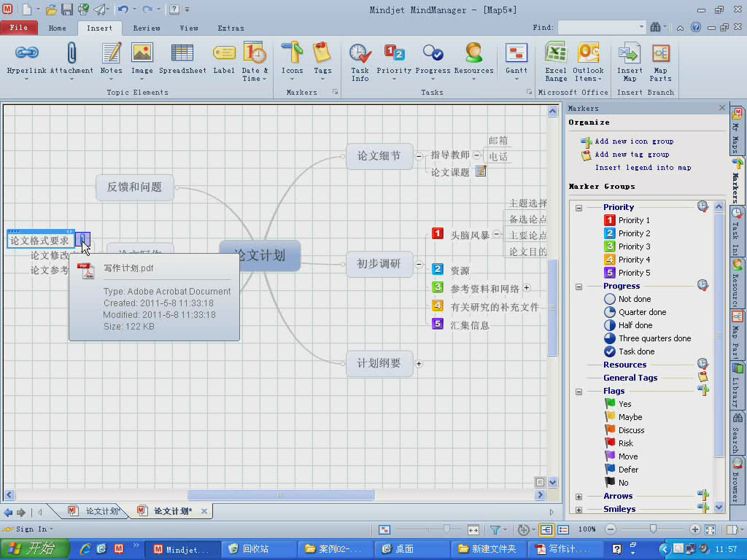Click the zoom in plus button
The height and width of the screenshot is (560, 747).
694,529
